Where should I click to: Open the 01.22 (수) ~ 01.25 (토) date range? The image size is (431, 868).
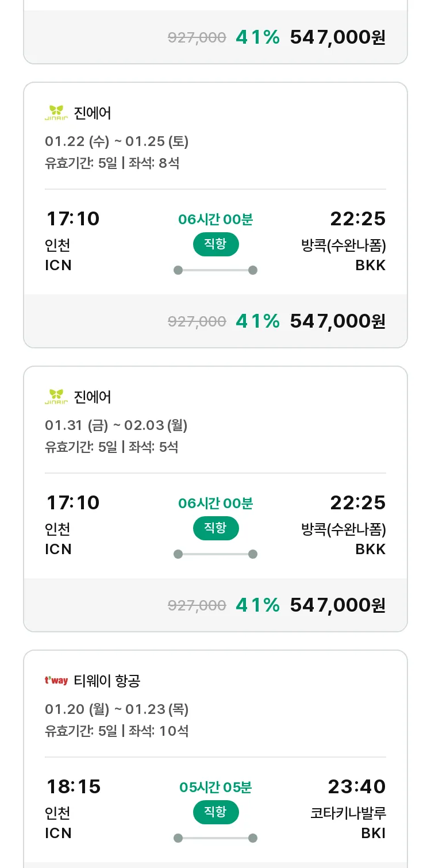click(117, 141)
